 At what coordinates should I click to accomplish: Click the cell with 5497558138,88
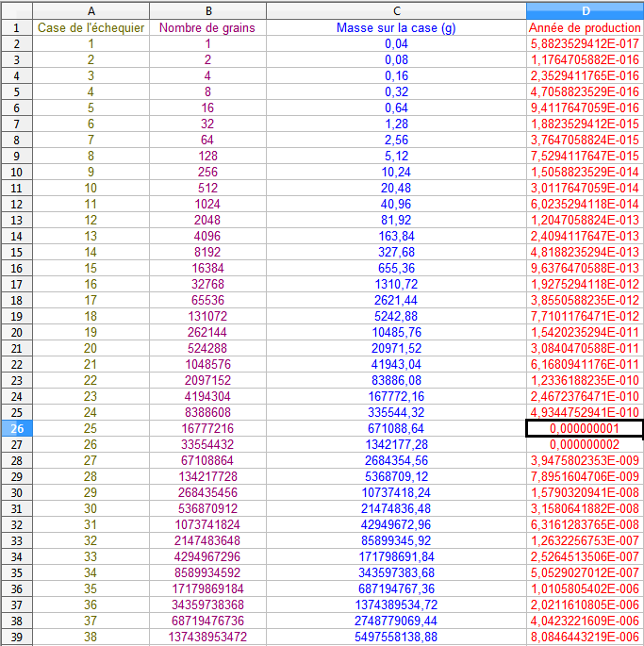pyautogui.click(x=396, y=637)
